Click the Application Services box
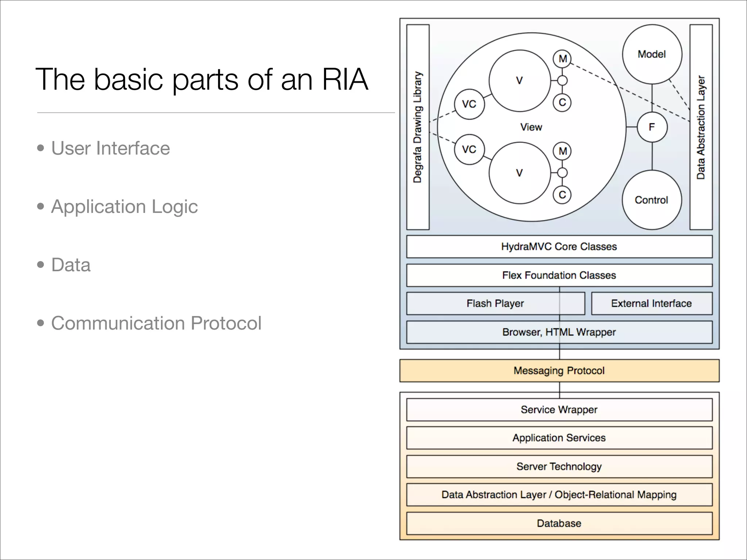Viewport: 747px width, 560px height. tap(559, 438)
